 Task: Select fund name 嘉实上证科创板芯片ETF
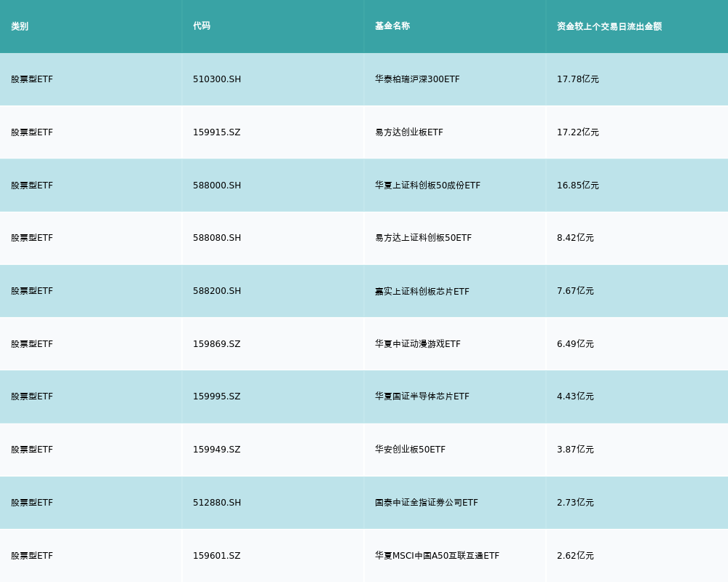[422, 292]
